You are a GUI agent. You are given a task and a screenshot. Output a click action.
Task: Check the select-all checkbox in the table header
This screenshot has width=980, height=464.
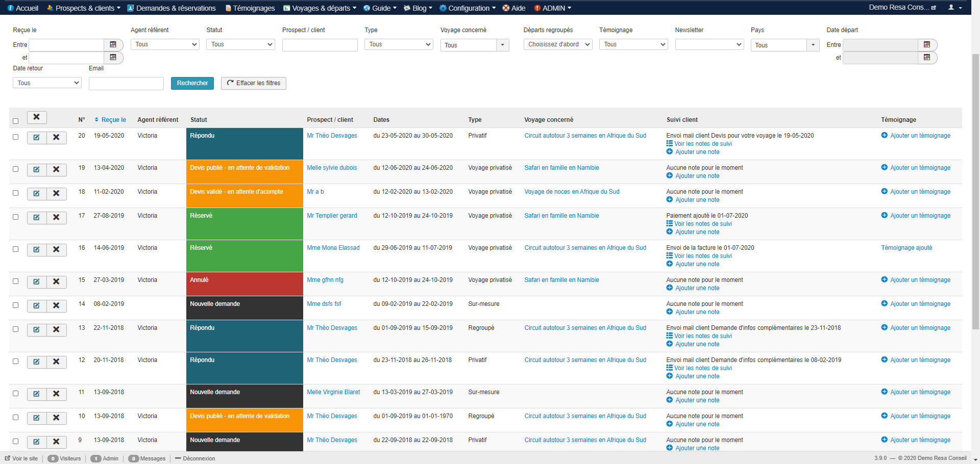point(15,120)
